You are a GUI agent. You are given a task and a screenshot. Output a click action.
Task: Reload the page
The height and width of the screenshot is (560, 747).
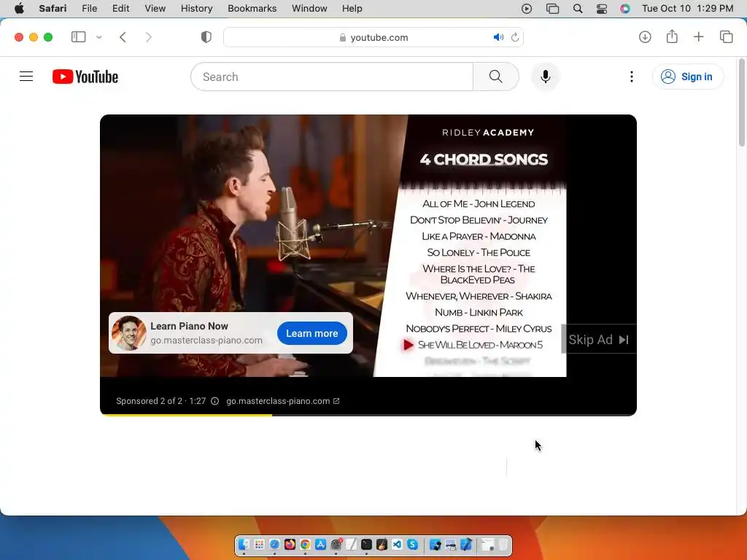(515, 37)
